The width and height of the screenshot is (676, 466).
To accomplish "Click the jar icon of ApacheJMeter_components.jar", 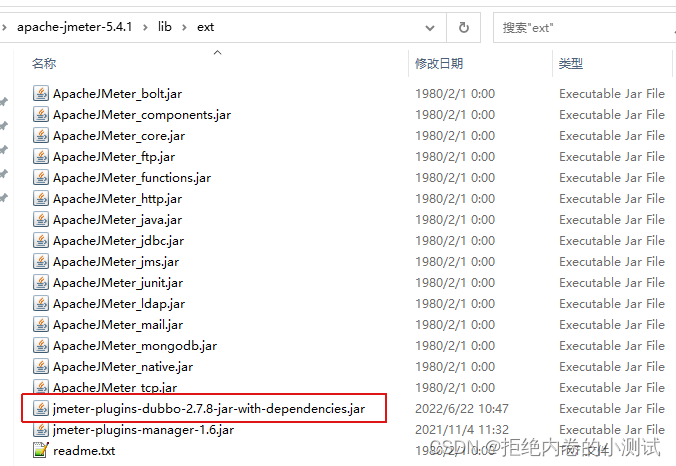I will click(41, 115).
